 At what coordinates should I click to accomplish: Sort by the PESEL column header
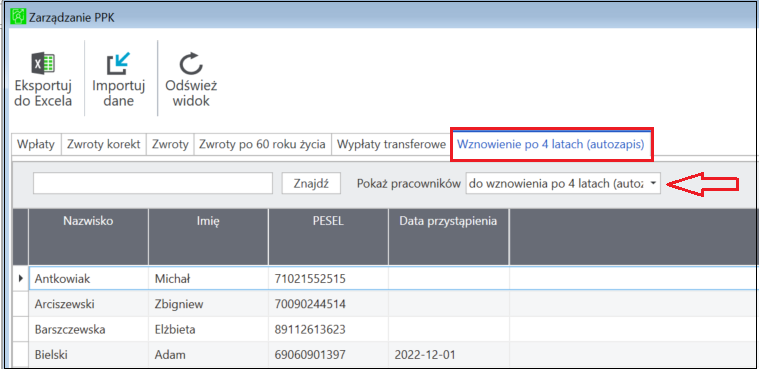coord(328,237)
